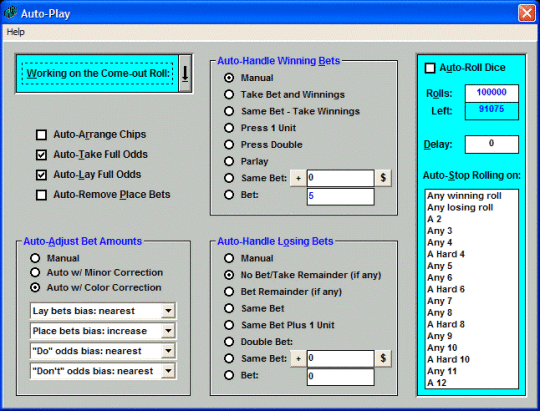Select Any 6 in auto-stop list
The width and height of the screenshot is (540, 411).
tap(471, 278)
